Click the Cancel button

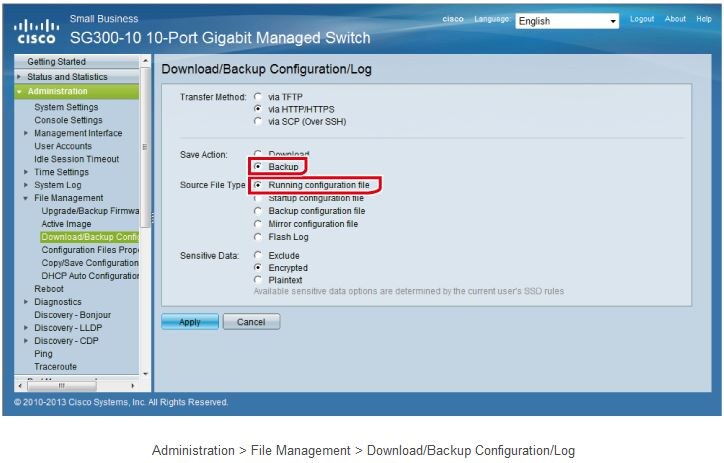pos(251,322)
